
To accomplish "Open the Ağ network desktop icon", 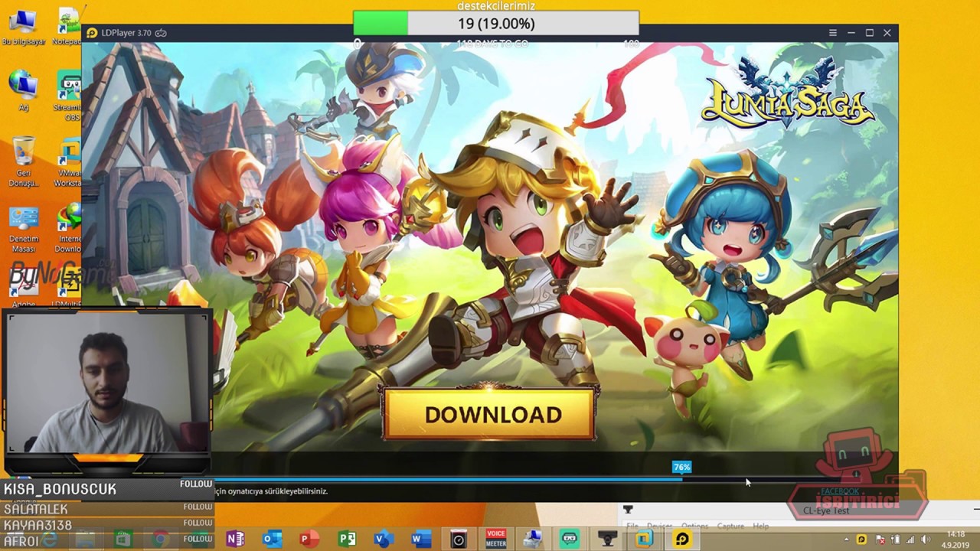I will [x=23, y=90].
